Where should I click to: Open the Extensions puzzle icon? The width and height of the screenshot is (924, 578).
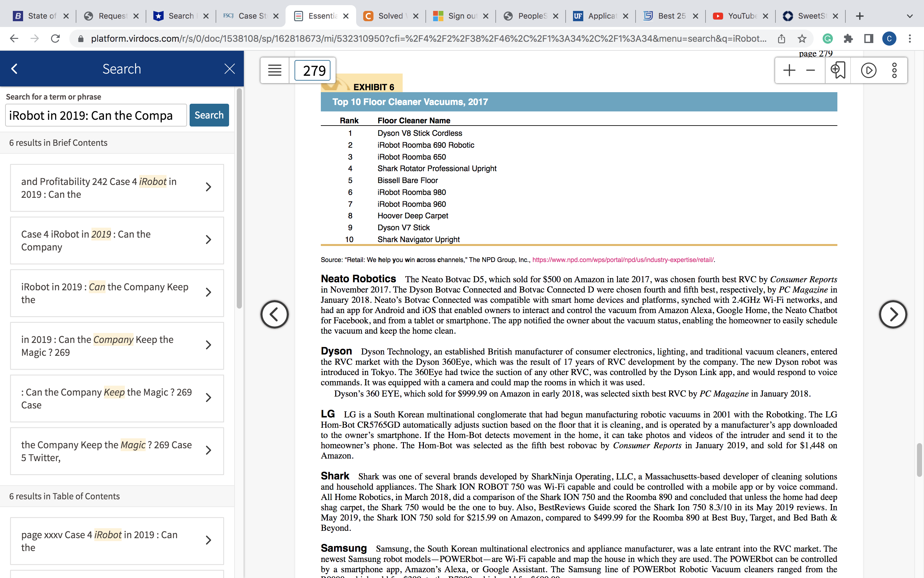pos(848,39)
